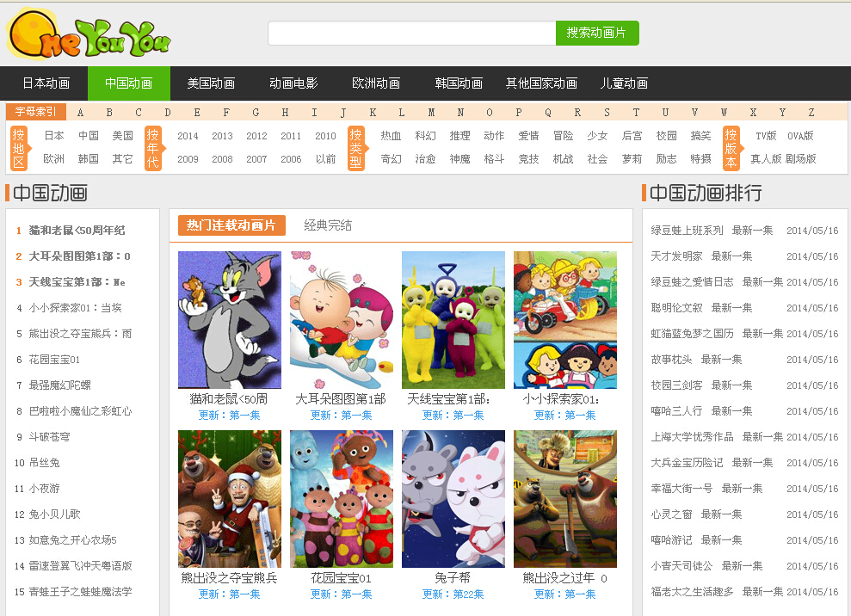Image resolution: width=851 pixels, height=616 pixels.
Task: Choose the TV版 version filter
Action: pos(766,136)
